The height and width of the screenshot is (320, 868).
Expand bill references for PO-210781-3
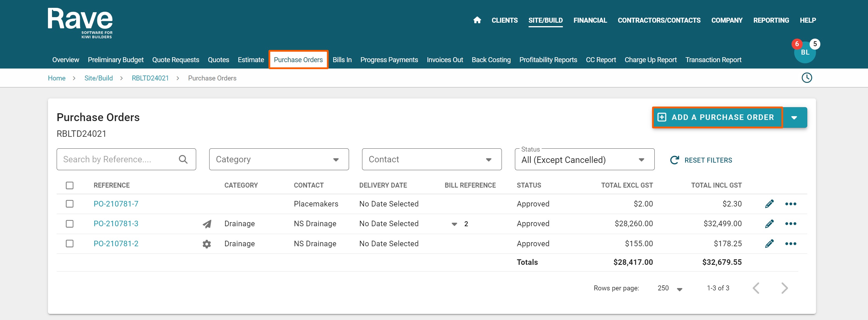click(454, 224)
